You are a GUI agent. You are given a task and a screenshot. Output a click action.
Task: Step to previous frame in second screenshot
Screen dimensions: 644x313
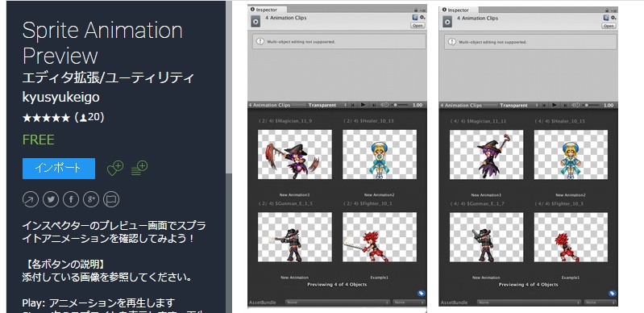[544, 106]
